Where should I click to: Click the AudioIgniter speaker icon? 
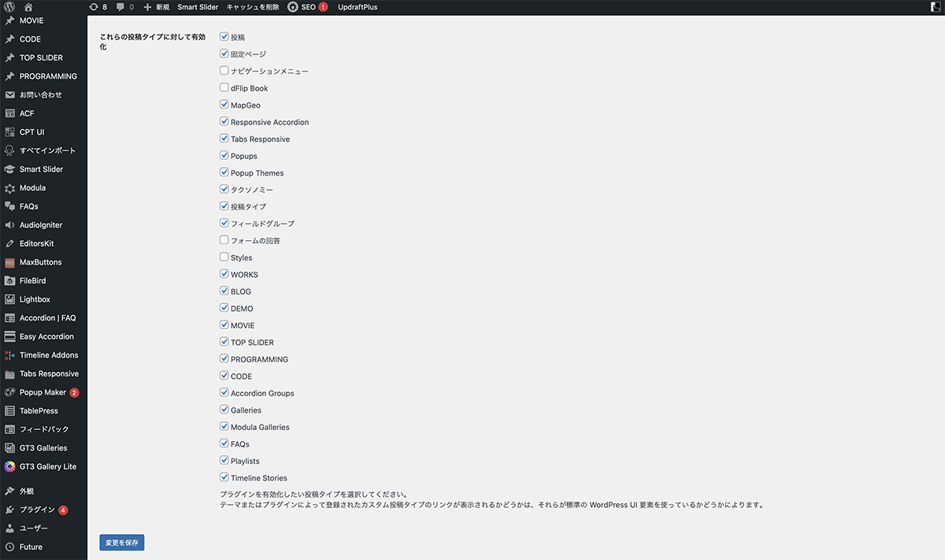tap(9, 225)
